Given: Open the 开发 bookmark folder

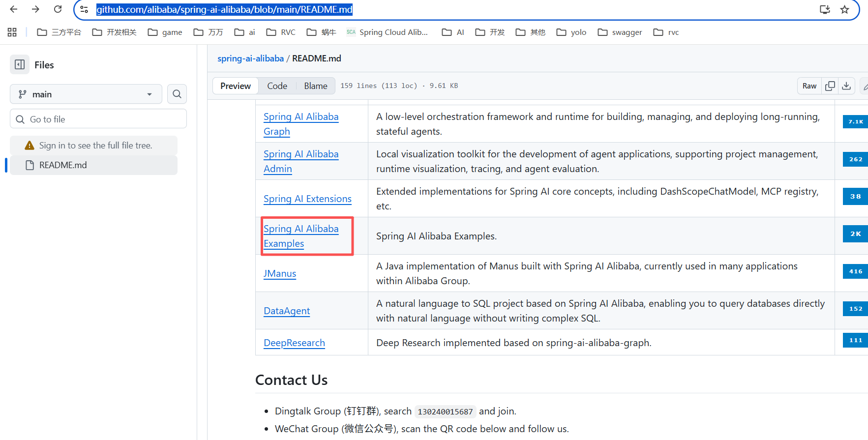Looking at the screenshot, I should pos(490,32).
